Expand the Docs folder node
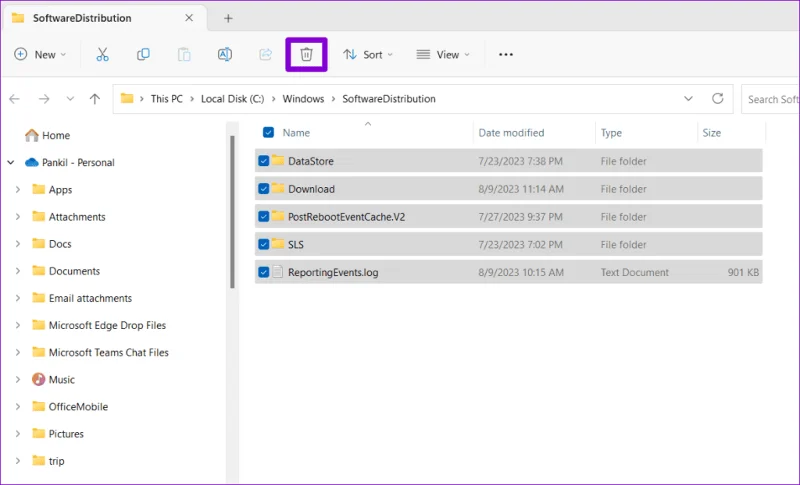The height and width of the screenshot is (485, 800). point(18,244)
